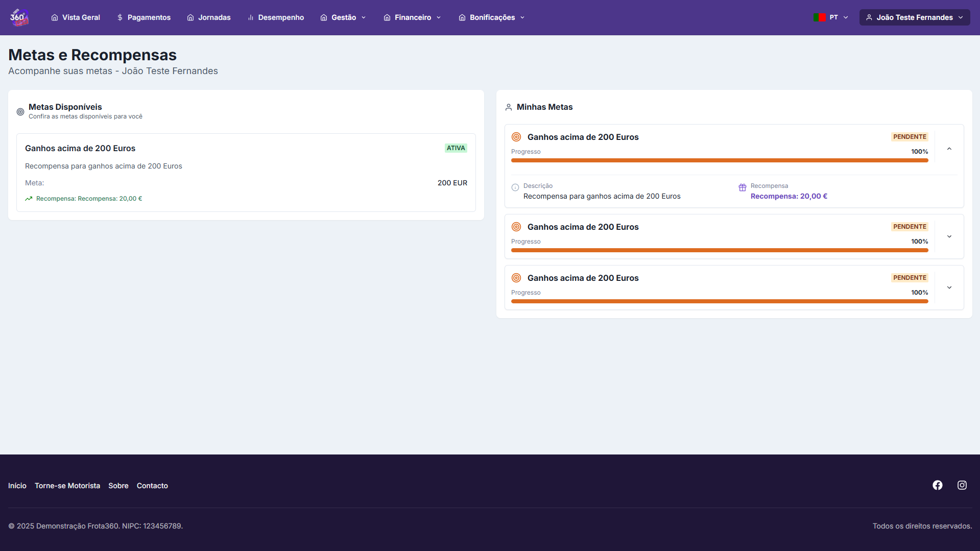
Task: Click the target icon next to Metas Disponíveis
Action: point(20,112)
